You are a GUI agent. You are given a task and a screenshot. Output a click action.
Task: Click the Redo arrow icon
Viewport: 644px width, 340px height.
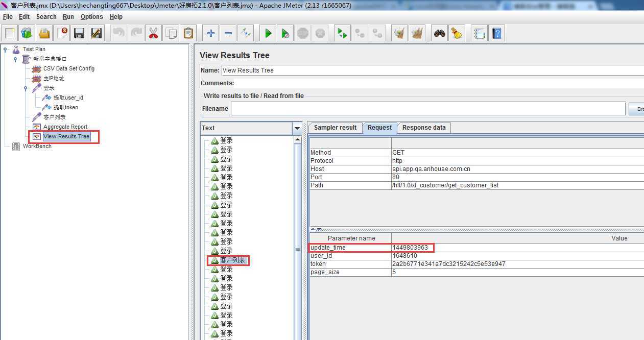(x=136, y=33)
